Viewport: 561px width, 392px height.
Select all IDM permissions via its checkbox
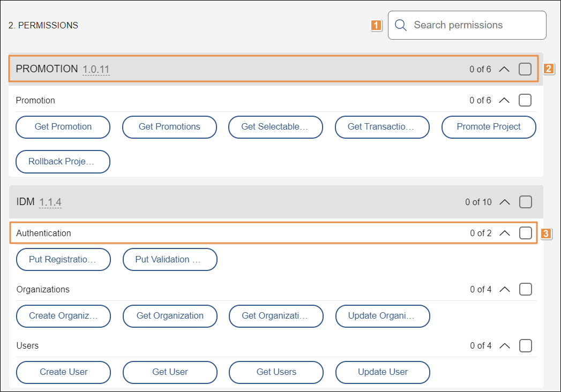click(526, 202)
